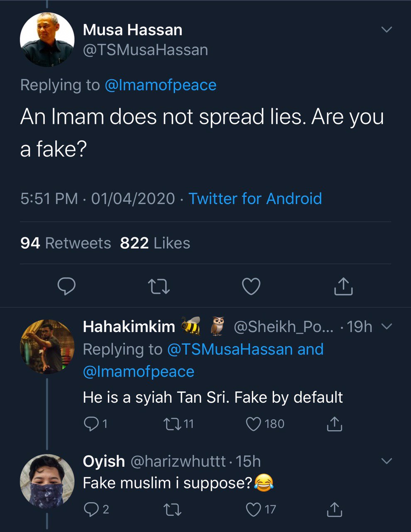Like Hahakimkim's reply with 180 likes

click(253, 424)
